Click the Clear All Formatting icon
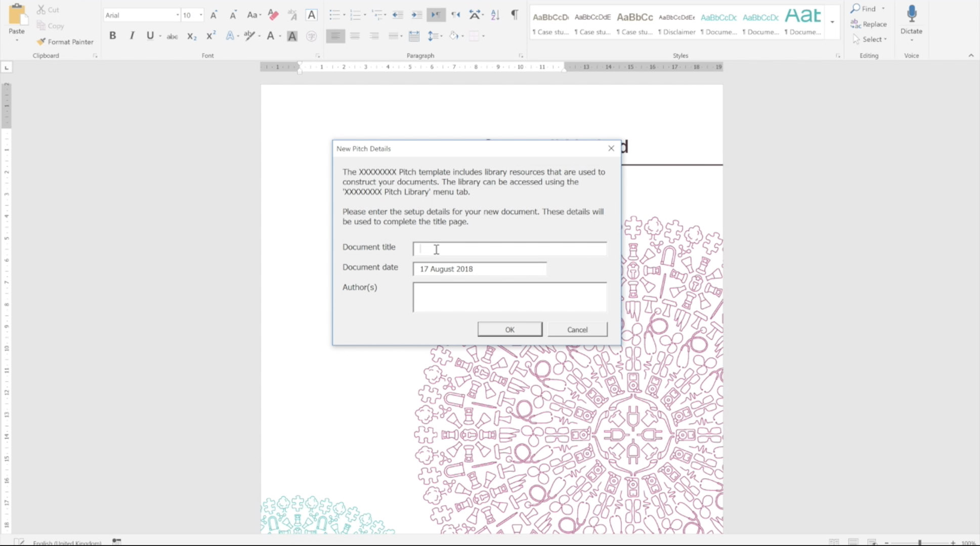The height and width of the screenshot is (546, 980). (x=273, y=15)
